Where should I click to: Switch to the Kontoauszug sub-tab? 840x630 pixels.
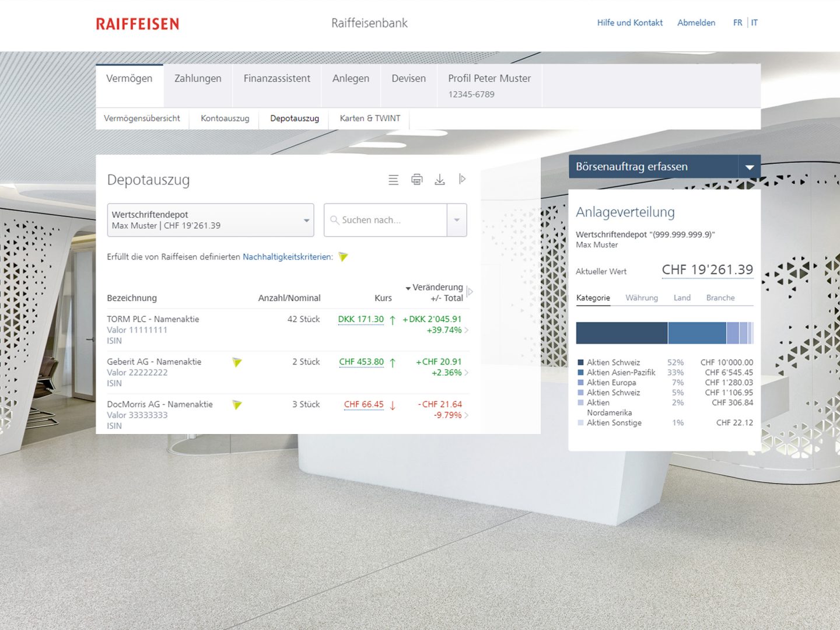pyautogui.click(x=225, y=118)
